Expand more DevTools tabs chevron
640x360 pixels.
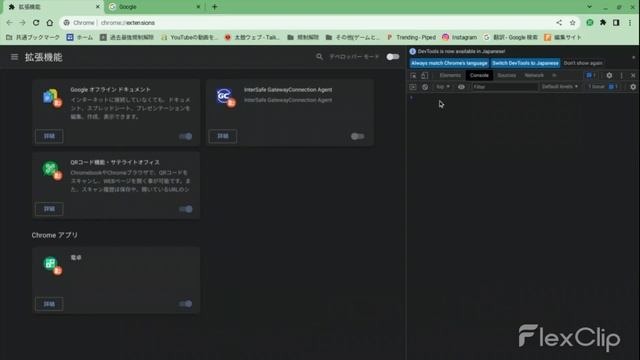point(554,76)
